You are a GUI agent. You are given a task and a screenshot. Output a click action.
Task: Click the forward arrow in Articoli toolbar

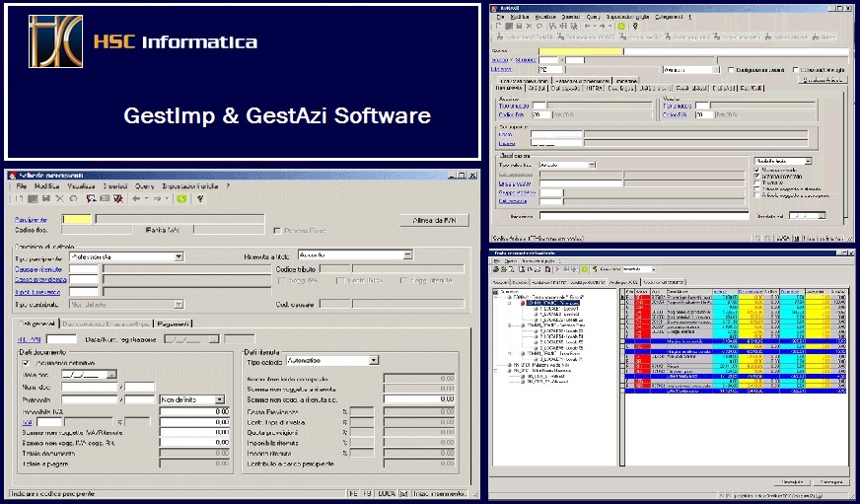pos(603,26)
